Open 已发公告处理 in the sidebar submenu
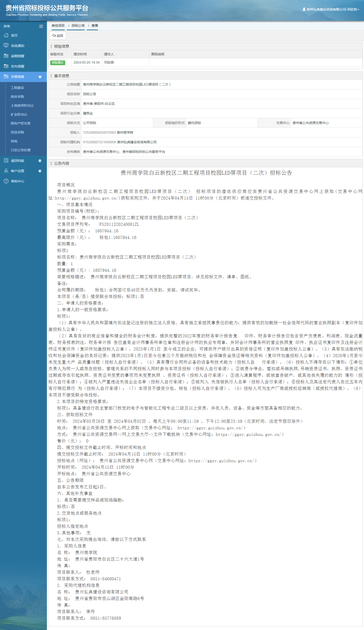This screenshot has width=364, height=630. click(x=21, y=150)
